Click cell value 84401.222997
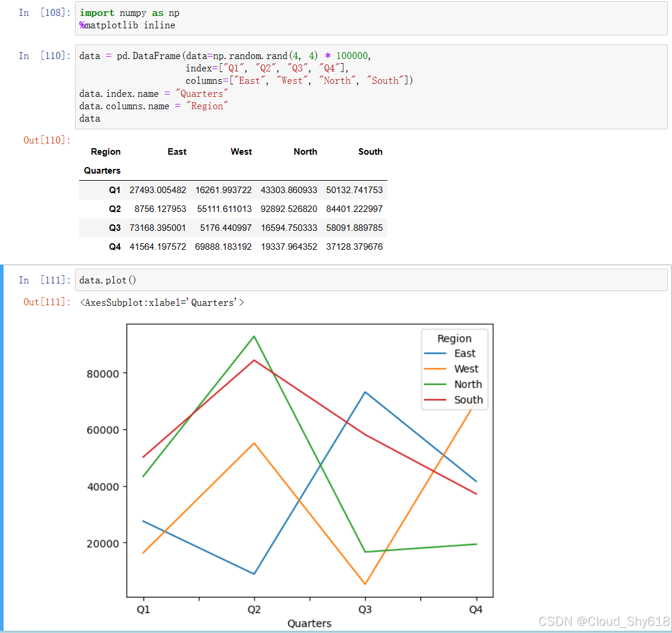Screen dimensions: 672x633 (x=354, y=208)
